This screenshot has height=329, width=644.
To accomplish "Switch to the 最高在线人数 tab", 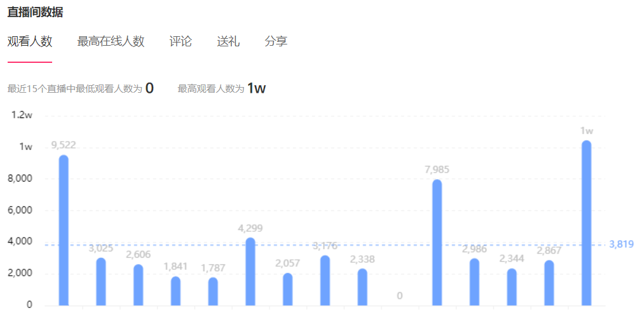I will pyautogui.click(x=111, y=41).
